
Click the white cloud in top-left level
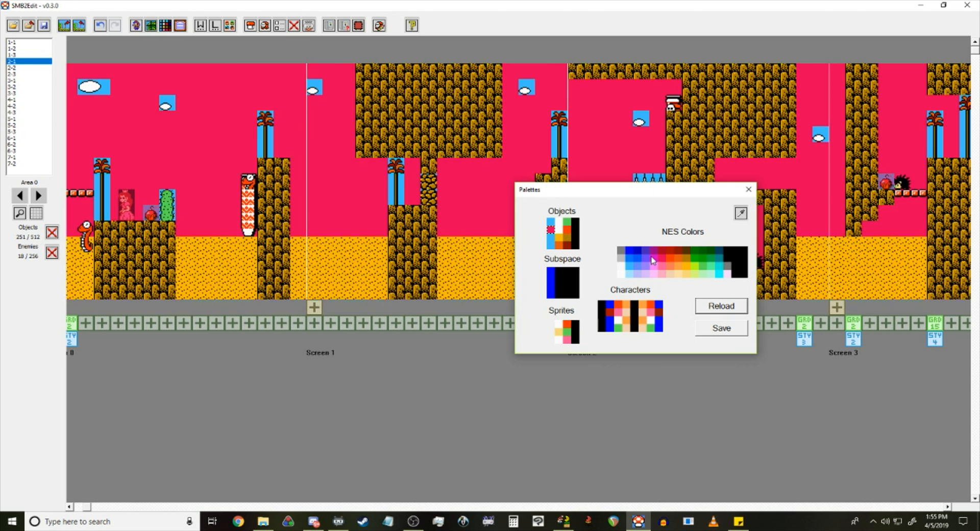tap(90, 87)
